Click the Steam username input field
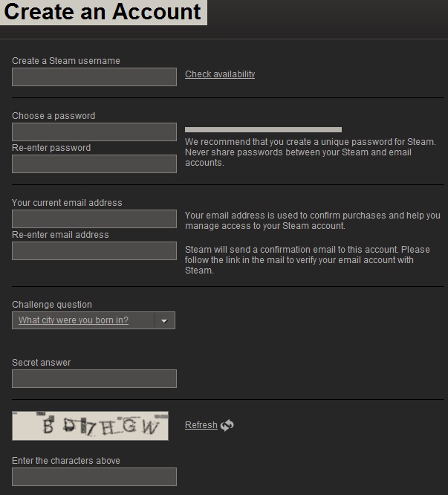 (94, 77)
